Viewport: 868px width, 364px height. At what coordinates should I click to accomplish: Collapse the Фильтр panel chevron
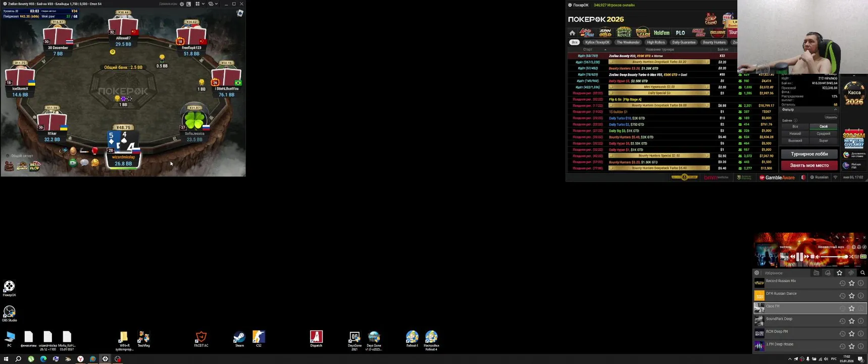[x=835, y=110]
